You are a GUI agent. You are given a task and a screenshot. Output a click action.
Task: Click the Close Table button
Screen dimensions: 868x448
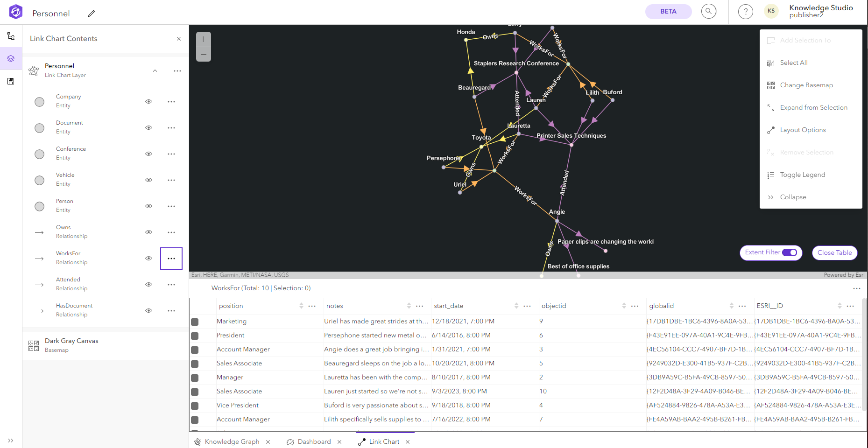click(834, 252)
